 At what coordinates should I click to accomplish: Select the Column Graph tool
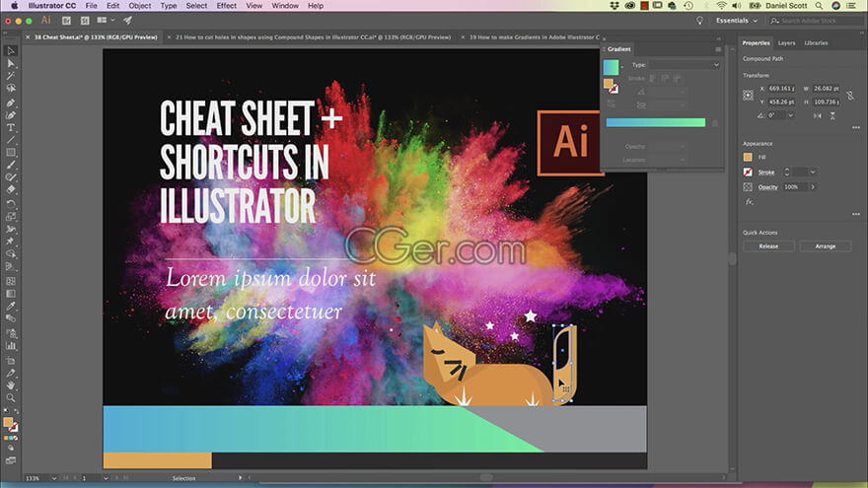11,346
